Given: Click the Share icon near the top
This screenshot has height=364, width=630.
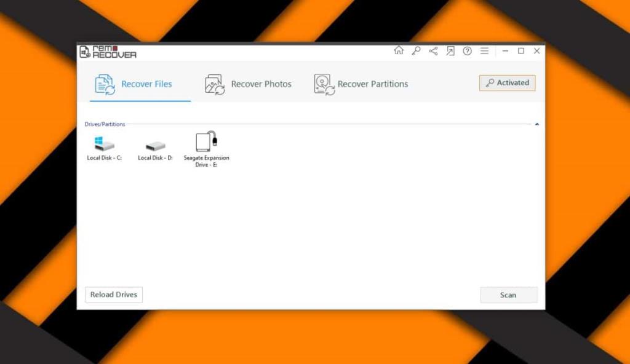Looking at the screenshot, I should click(433, 51).
